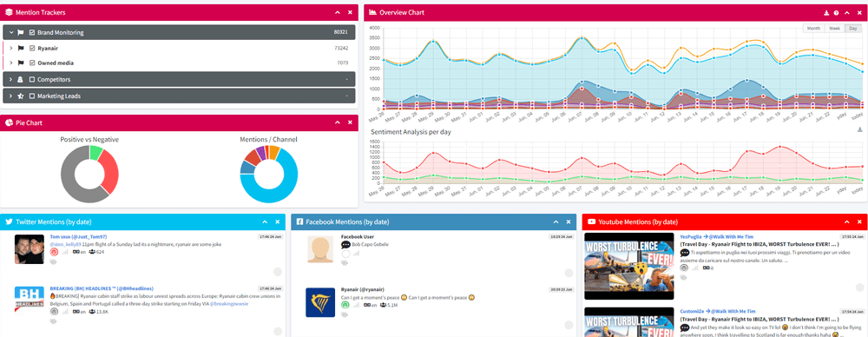Uncheck the Brand Monitoring checkbox
This screenshot has height=337, width=868.
(x=32, y=33)
